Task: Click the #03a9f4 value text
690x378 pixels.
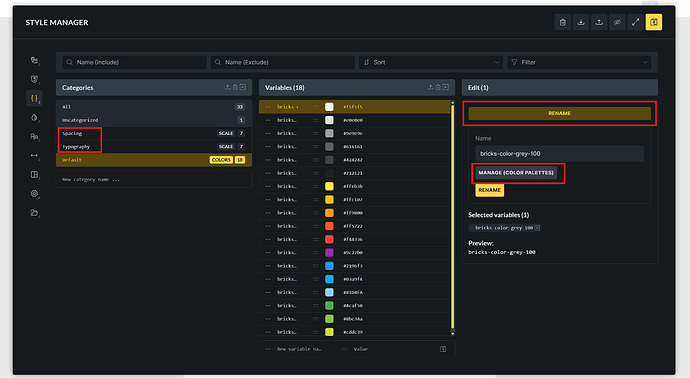Action: click(x=353, y=279)
